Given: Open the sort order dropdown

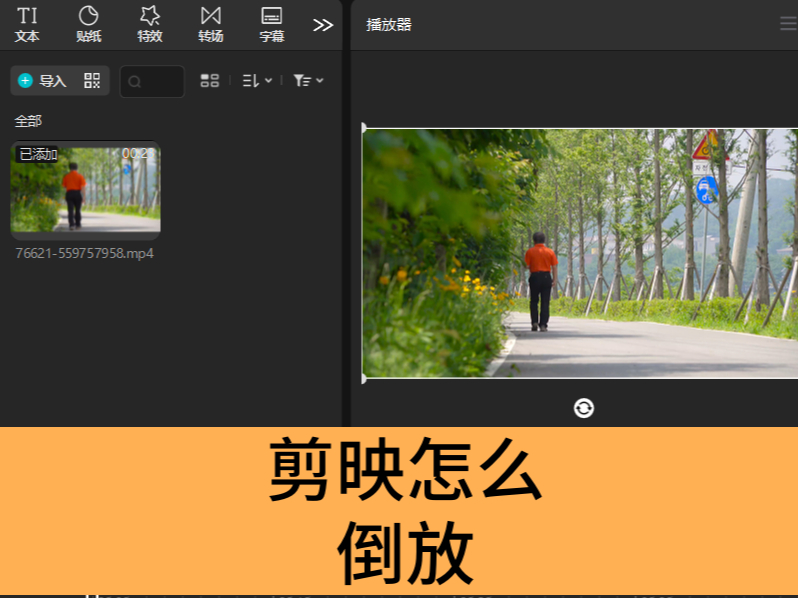Looking at the screenshot, I should tap(257, 80).
